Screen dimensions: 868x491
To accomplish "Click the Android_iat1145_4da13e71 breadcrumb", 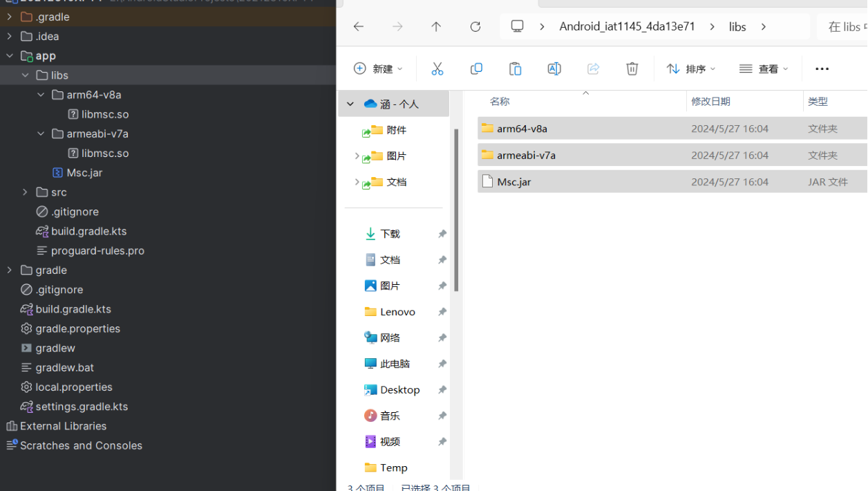I will click(627, 26).
